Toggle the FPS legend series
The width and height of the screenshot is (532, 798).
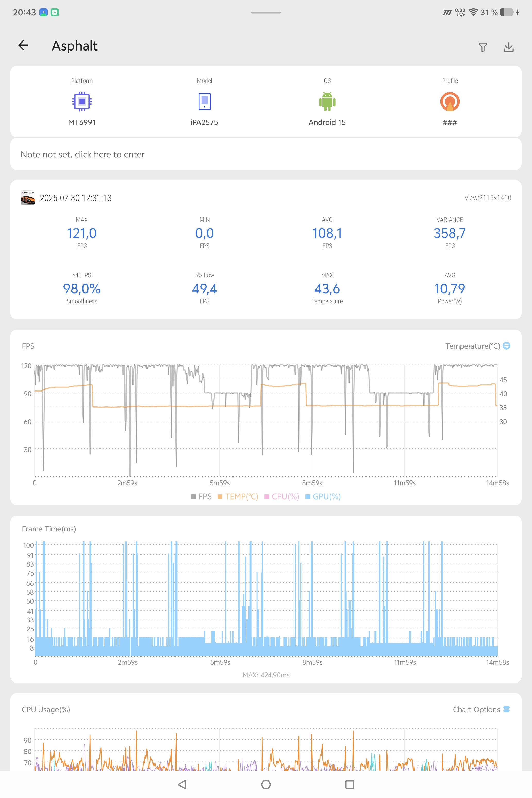pyautogui.click(x=201, y=496)
